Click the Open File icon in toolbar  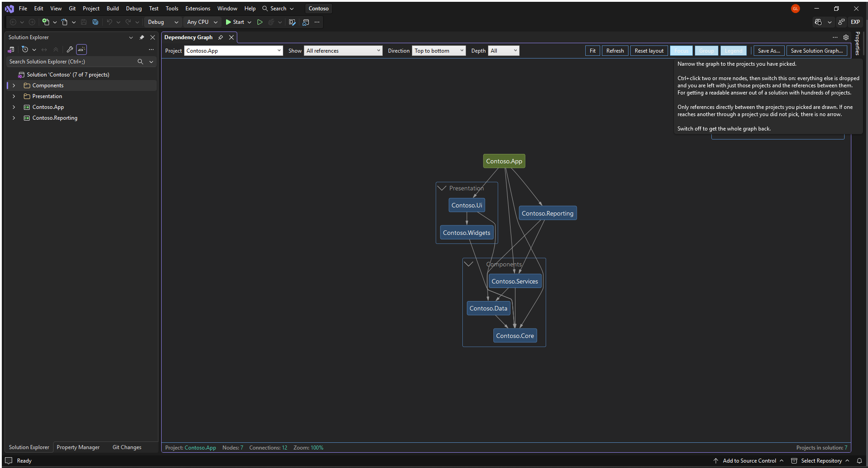[64, 22]
